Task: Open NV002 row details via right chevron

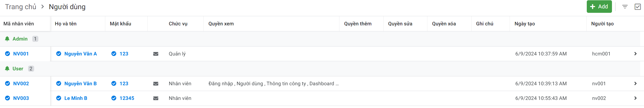Action: click(635, 84)
